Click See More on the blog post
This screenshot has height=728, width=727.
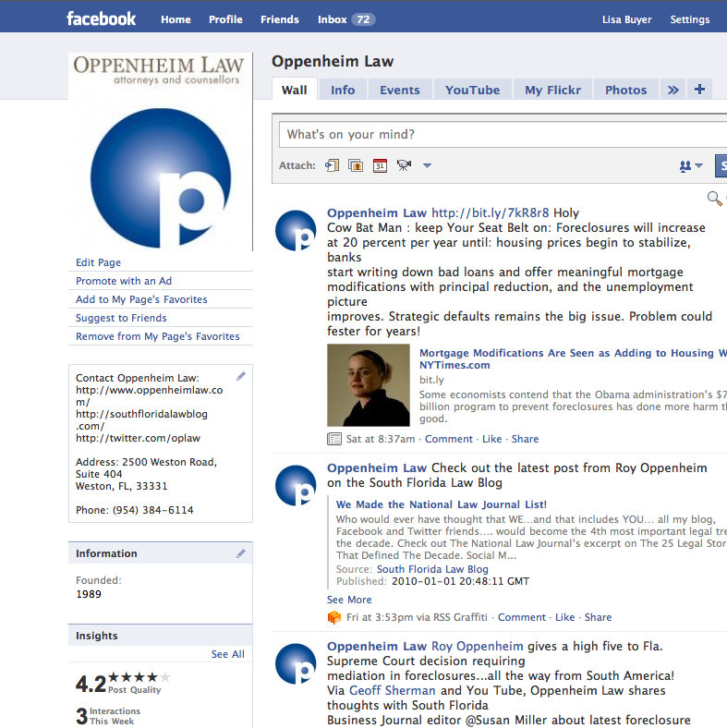point(349,600)
